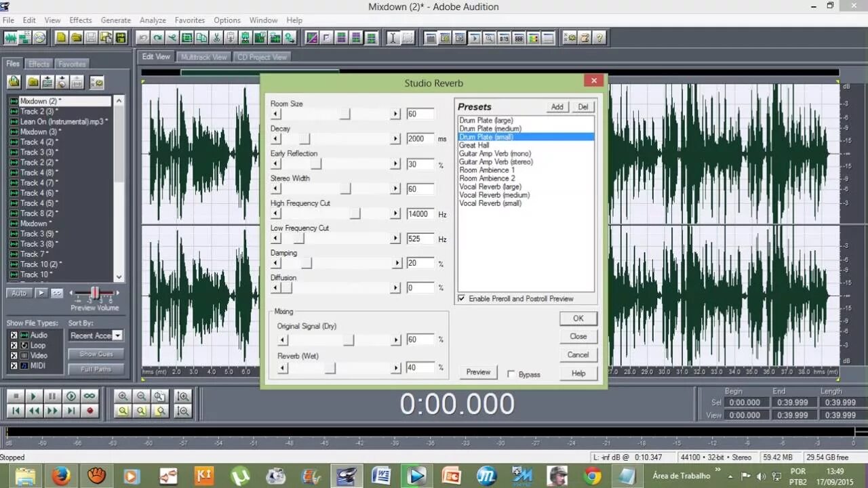Click Zoom Out Vertically icon
Screen dimensions: 868x488
click(x=182, y=411)
